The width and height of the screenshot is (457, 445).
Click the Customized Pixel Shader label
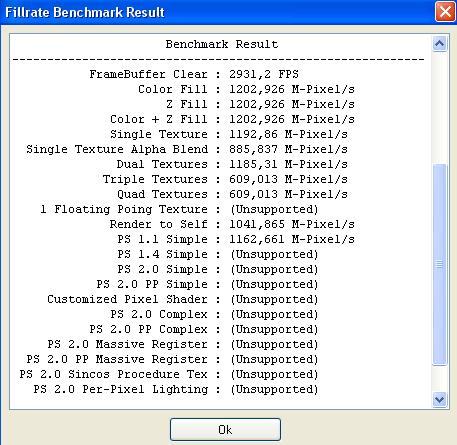pyautogui.click(x=127, y=299)
